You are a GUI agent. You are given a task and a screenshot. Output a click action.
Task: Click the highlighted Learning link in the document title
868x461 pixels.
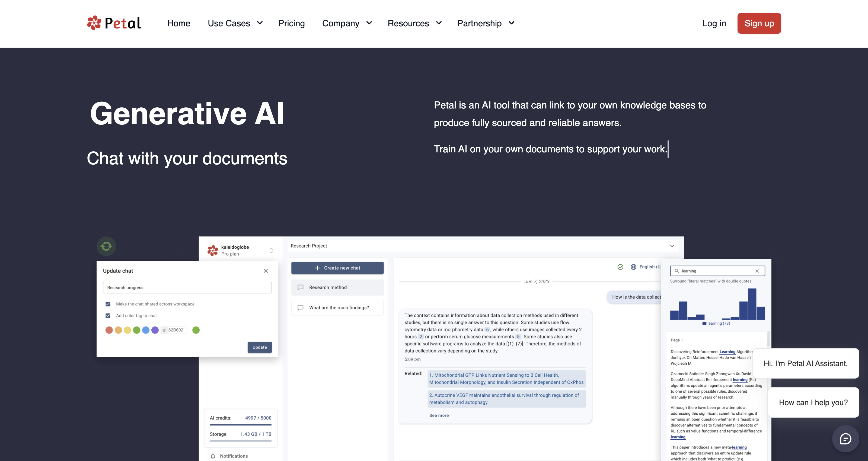[727, 352]
